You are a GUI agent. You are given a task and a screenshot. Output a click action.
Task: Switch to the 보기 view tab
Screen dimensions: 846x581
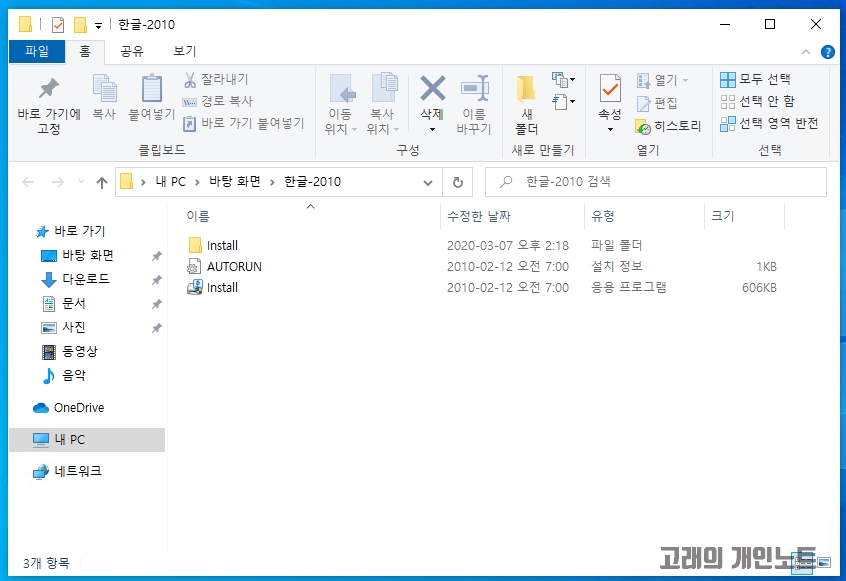185,51
